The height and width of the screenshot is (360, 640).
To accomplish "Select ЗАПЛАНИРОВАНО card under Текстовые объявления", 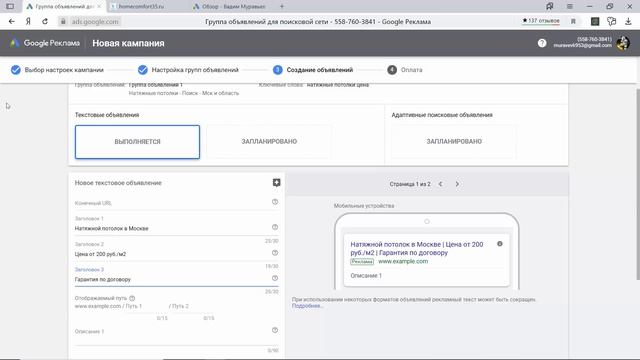I will (269, 142).
